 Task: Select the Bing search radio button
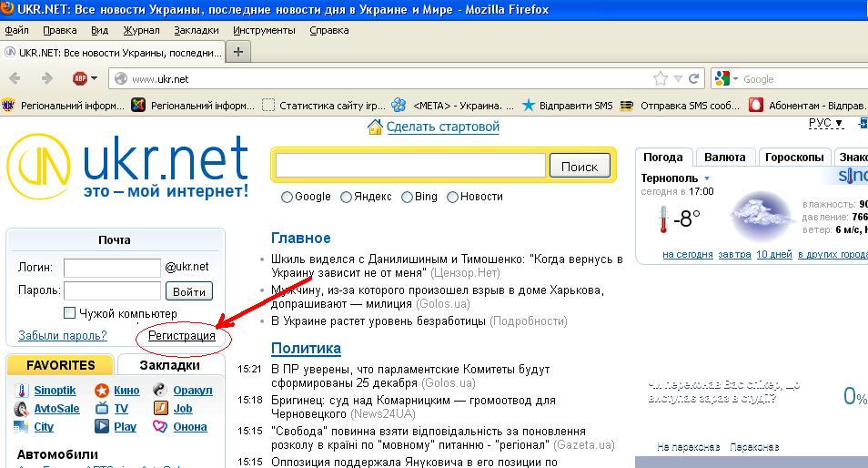click(x=407, y=198)
